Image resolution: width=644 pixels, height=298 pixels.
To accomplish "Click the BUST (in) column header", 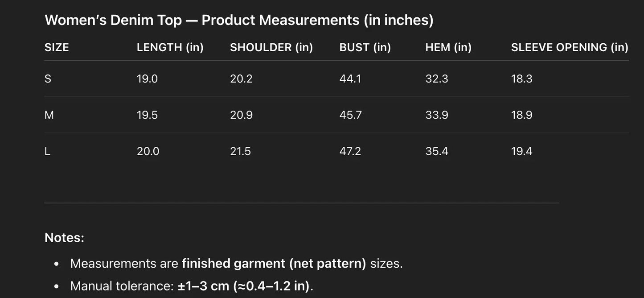I will pos(365,47).
